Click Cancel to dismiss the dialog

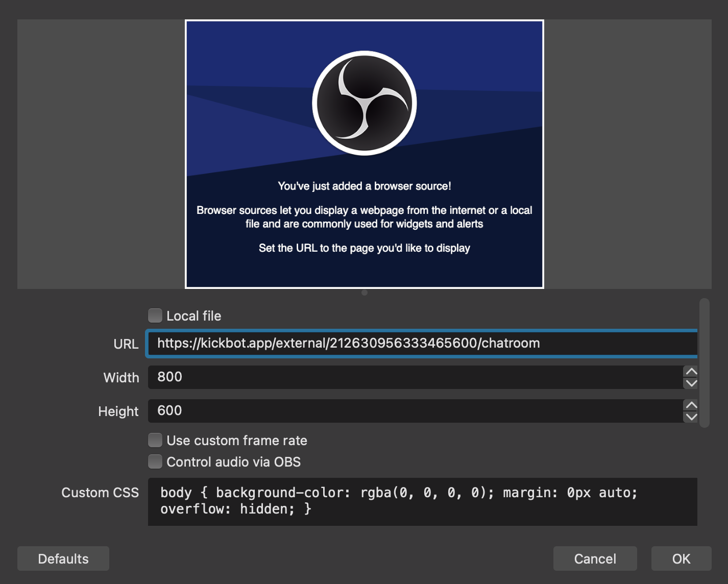click(x=595, y=558)
